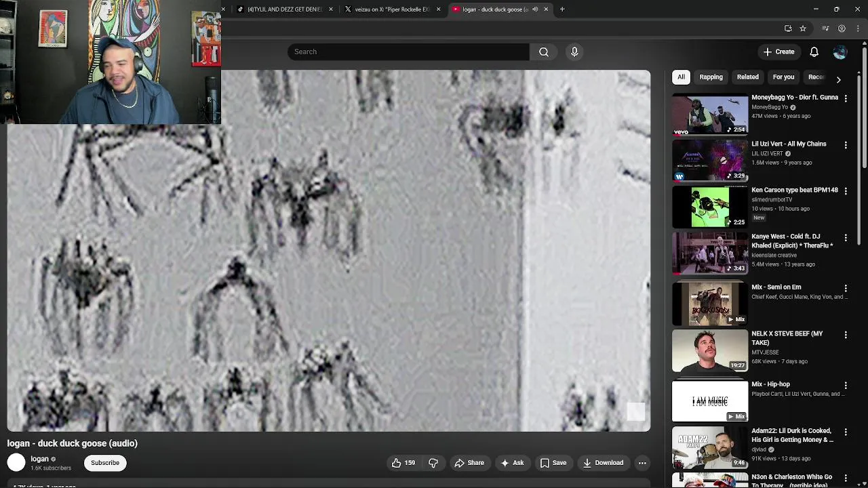
Task: Click the djvlad channel name
Action: click(759, 449)
